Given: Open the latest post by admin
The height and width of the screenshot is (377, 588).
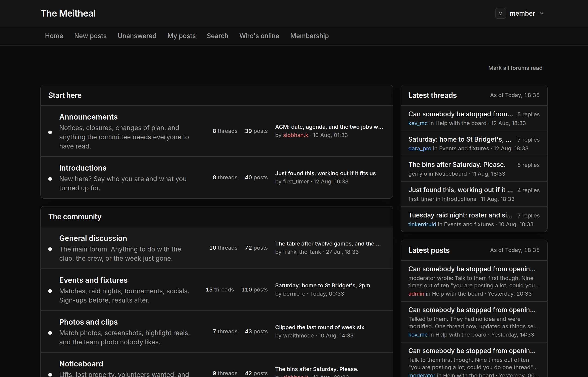Looking at the screenshot, I should point(472,269).
